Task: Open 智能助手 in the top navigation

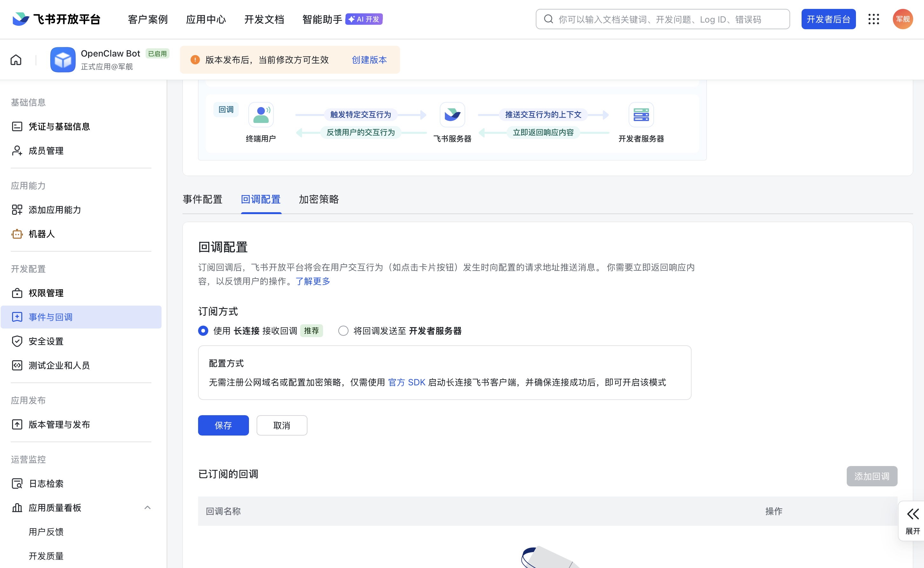Action: (322, 19)
